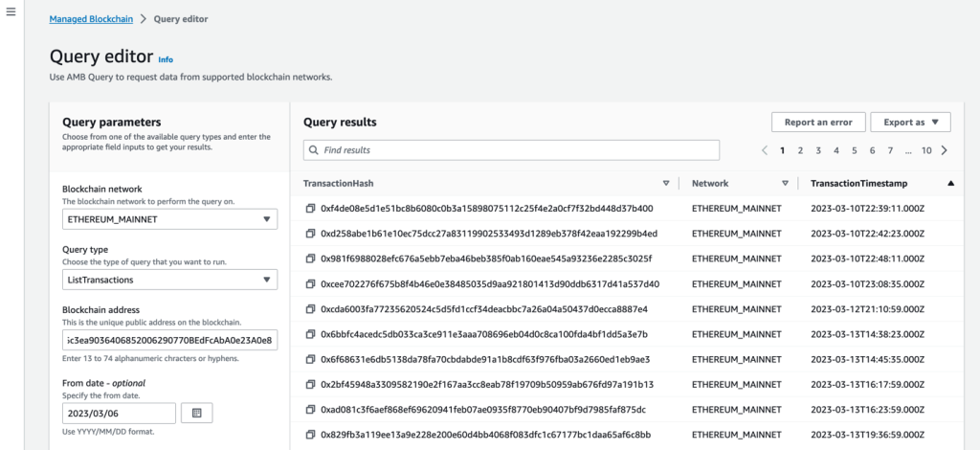The image size is (980, 450).
Task: Sort by TransactionTimestamp ascending arrow
Action: click(950, 183)
